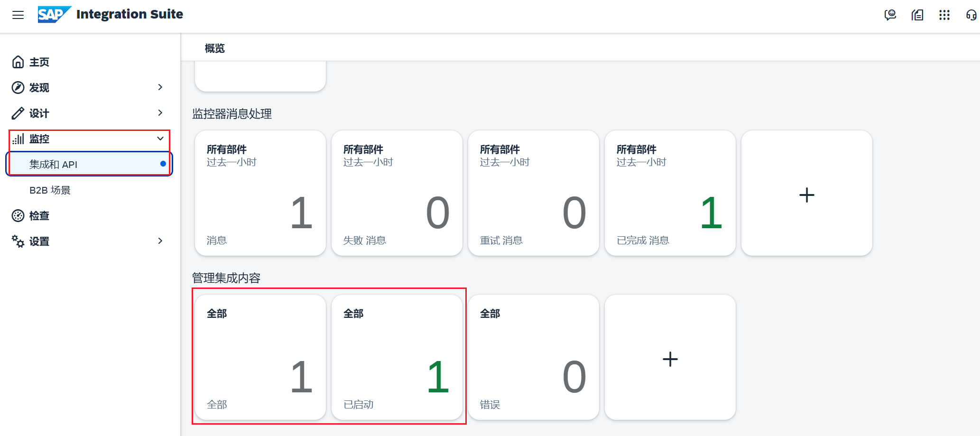Select 集成和 API in the sidebar
The height and width of the screenshot is (436, 980).
[54, 164]
